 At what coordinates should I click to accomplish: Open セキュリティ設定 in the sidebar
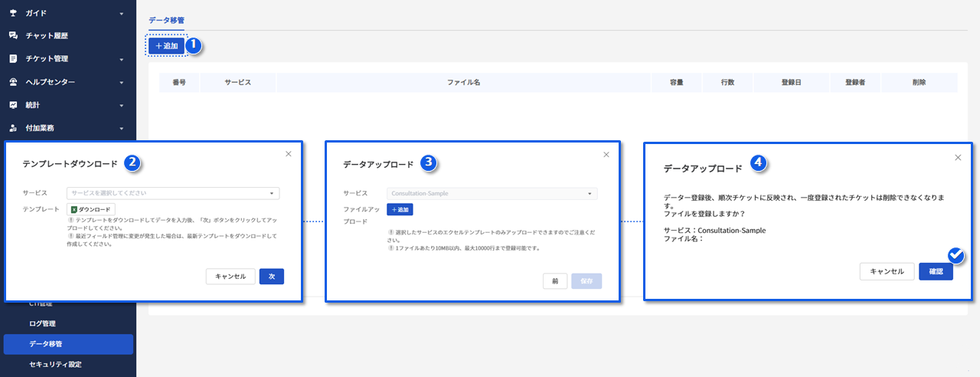(55, 364)
